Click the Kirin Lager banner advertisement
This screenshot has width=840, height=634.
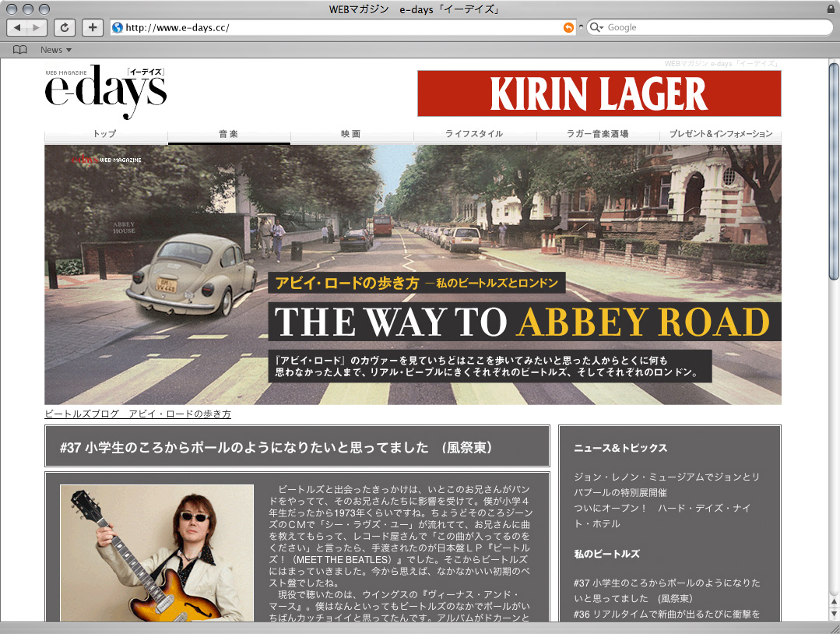pos(599,93)
